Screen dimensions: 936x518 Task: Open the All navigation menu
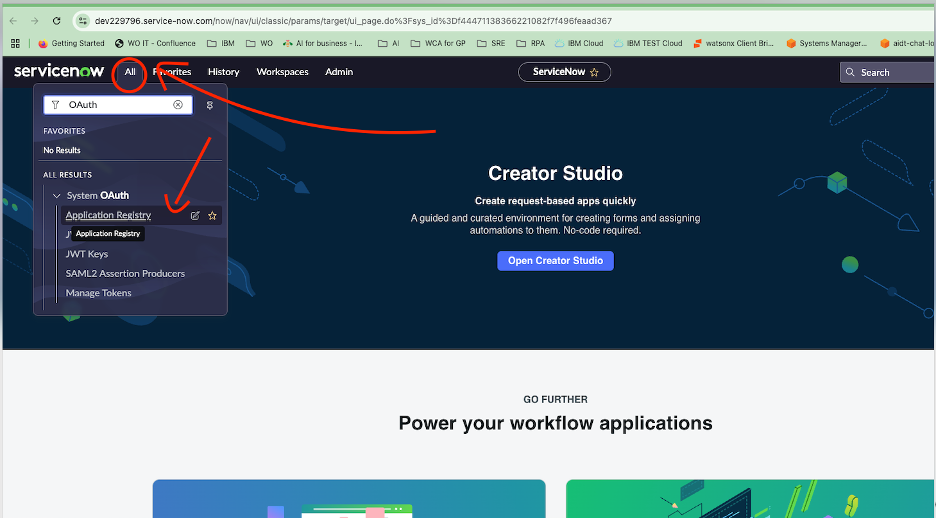130,72
